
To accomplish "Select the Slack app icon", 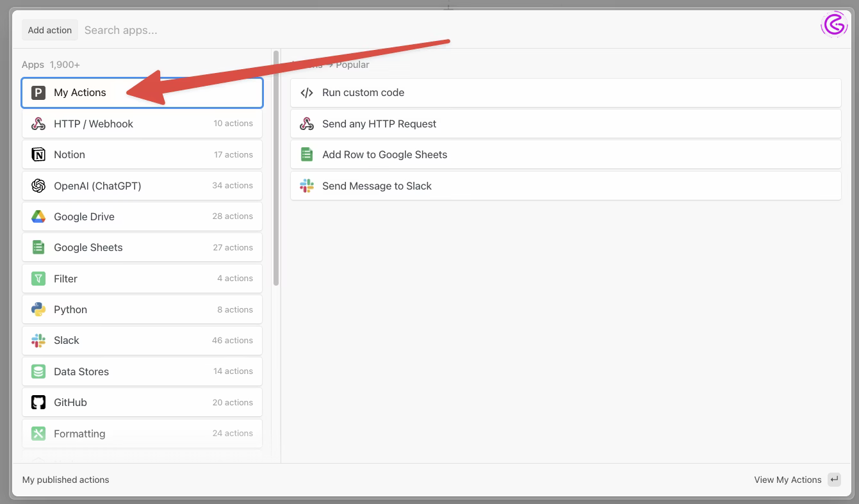I will [38, 340].
